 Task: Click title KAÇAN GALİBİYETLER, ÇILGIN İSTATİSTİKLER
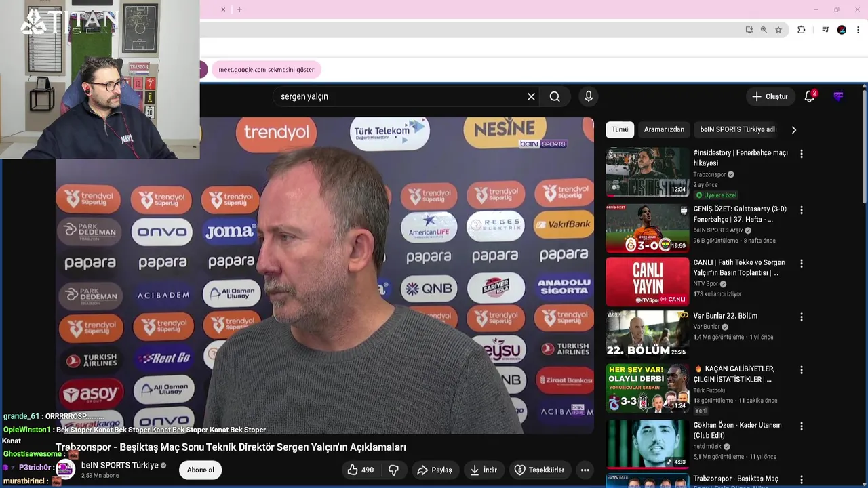[734, 374]
